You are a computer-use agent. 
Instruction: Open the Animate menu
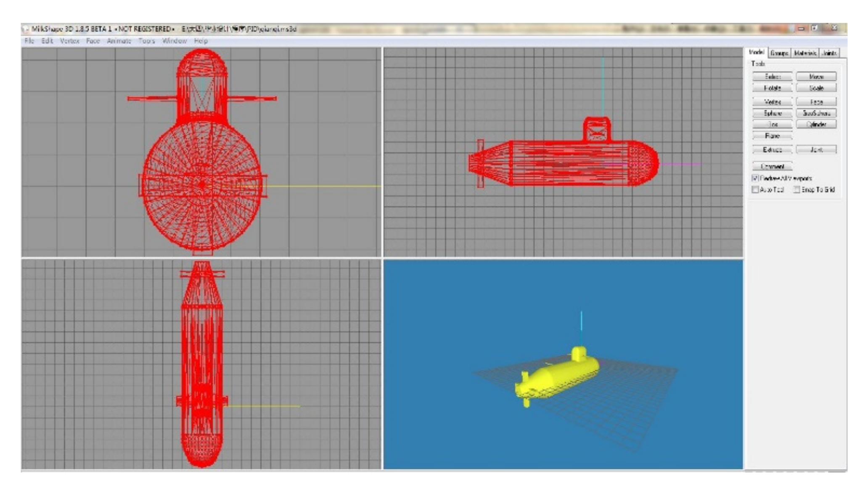pos(120,41)
